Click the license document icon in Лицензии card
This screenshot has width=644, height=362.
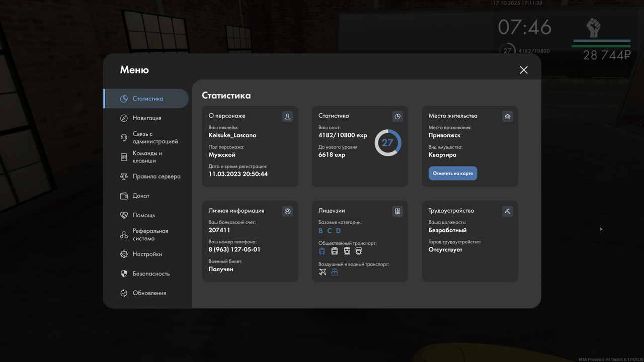[397, 211]
